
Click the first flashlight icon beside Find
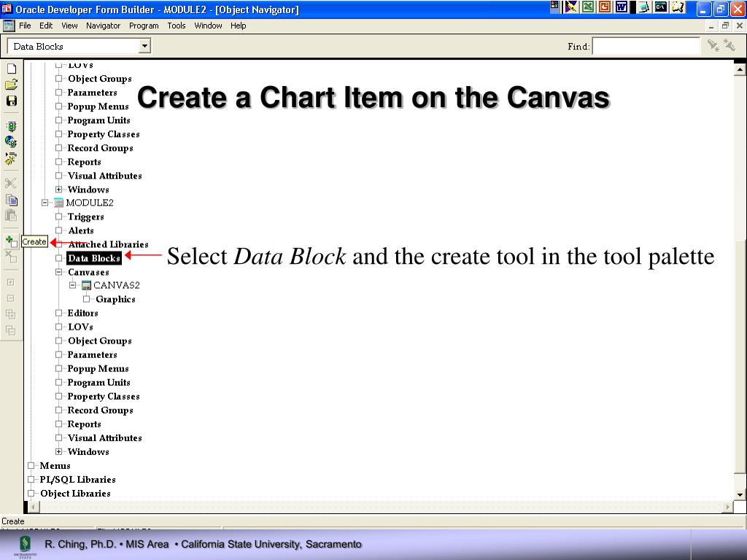click(x=713, y=46)
